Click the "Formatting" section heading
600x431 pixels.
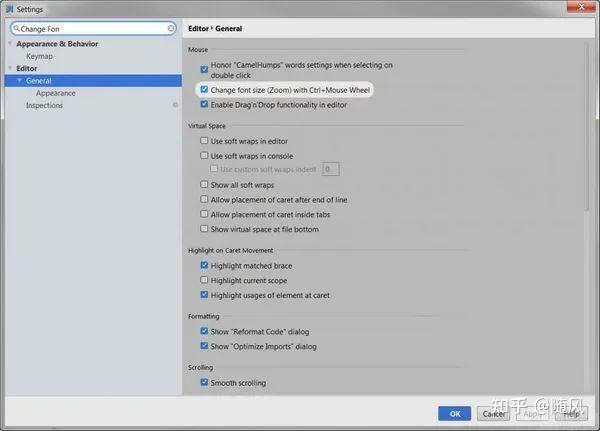point(204,316)
